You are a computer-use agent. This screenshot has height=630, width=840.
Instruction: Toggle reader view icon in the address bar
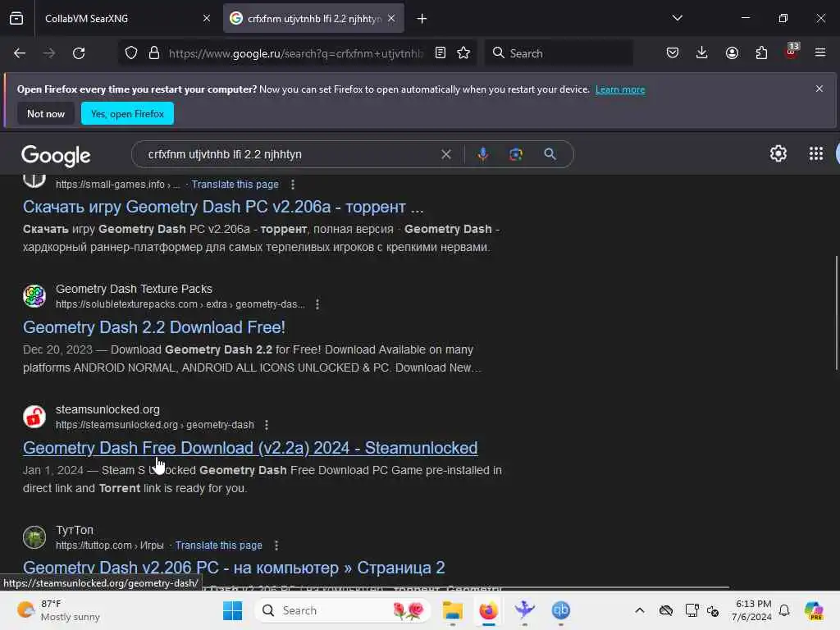441,52
